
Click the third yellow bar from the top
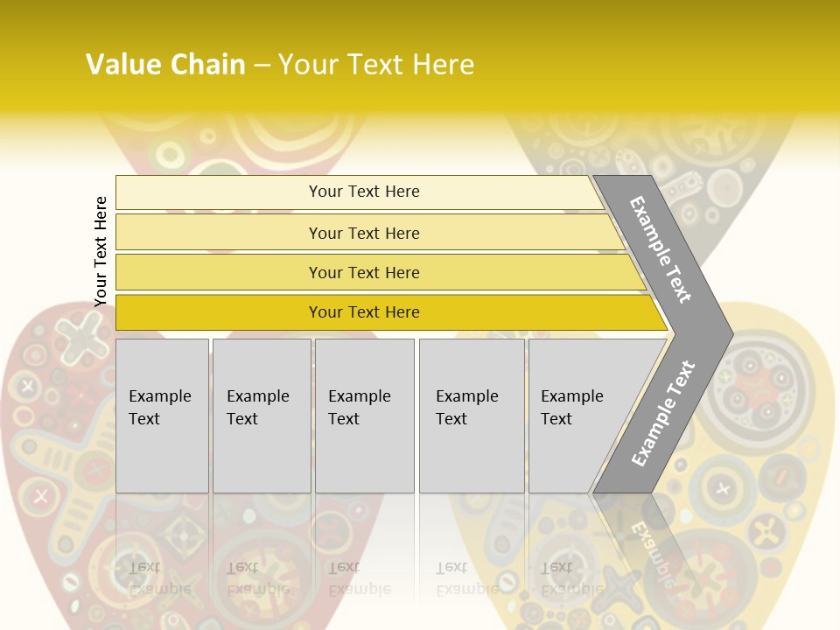click(364, 272)
